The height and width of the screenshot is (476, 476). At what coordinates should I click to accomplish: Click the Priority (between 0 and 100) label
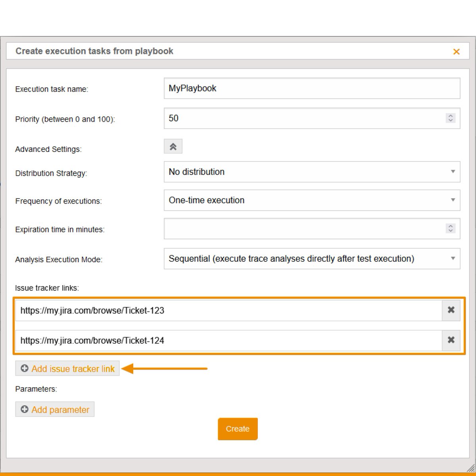pyautogui.click(x=65, y=119)
